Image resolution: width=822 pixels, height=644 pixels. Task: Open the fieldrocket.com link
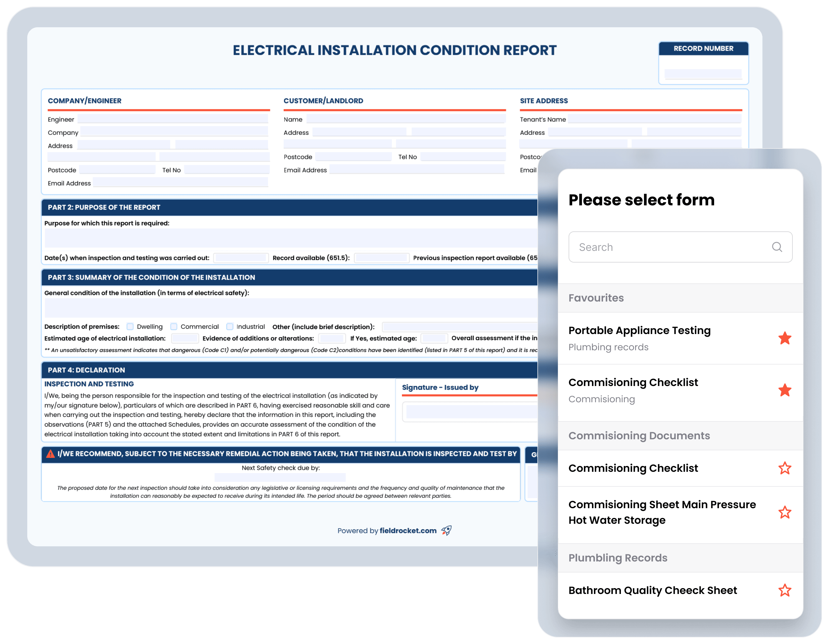pyautogui.click(x=408, y=531)
